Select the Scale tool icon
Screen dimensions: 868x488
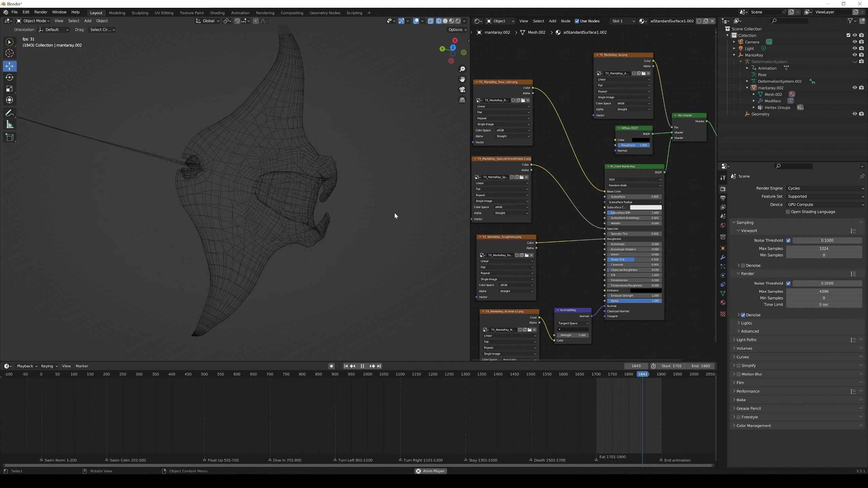coord(9,89)
